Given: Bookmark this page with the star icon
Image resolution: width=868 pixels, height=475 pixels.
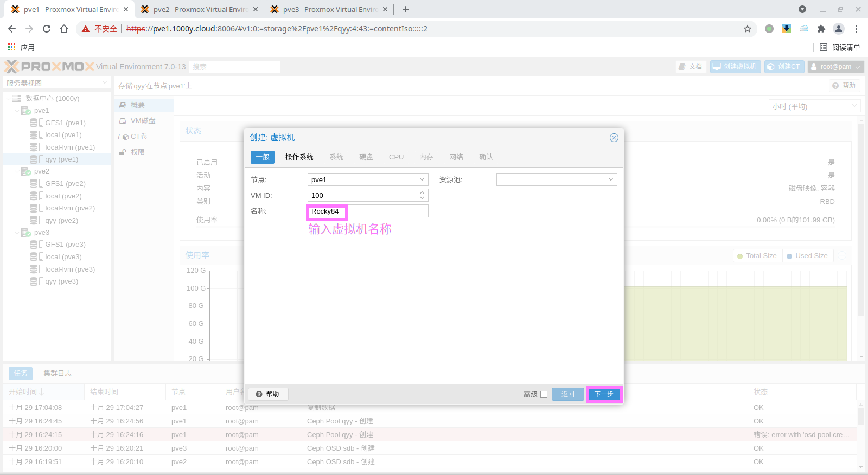Looking at the screenshot, I should (747, 29).
